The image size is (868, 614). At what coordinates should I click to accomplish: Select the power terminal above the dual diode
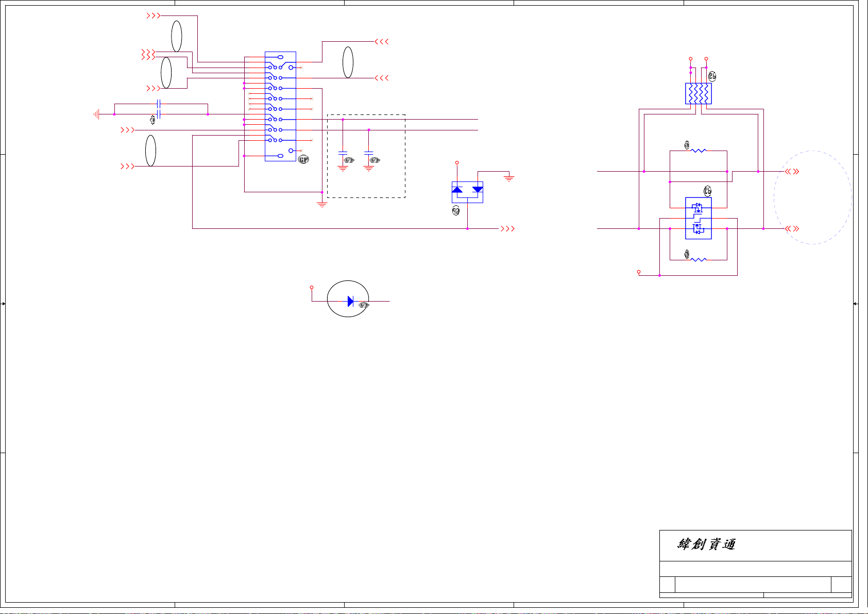[457, 163]
